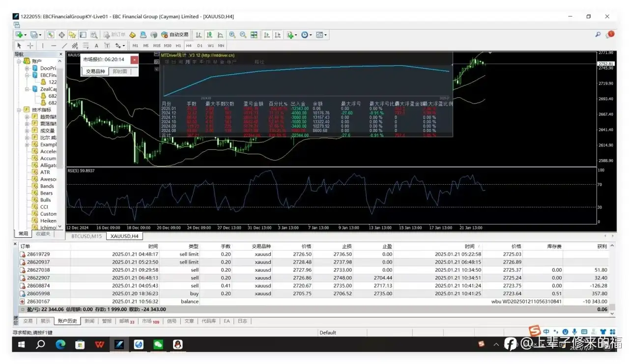Expand the DooPri account node
This screenshot has width=629, height=364.
(x=27, y=68)
